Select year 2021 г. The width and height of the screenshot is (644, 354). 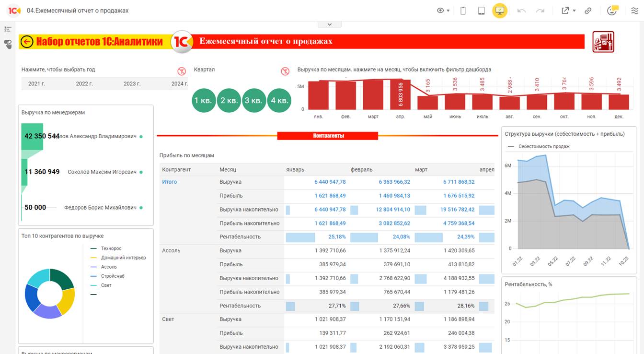pos(37,83)
